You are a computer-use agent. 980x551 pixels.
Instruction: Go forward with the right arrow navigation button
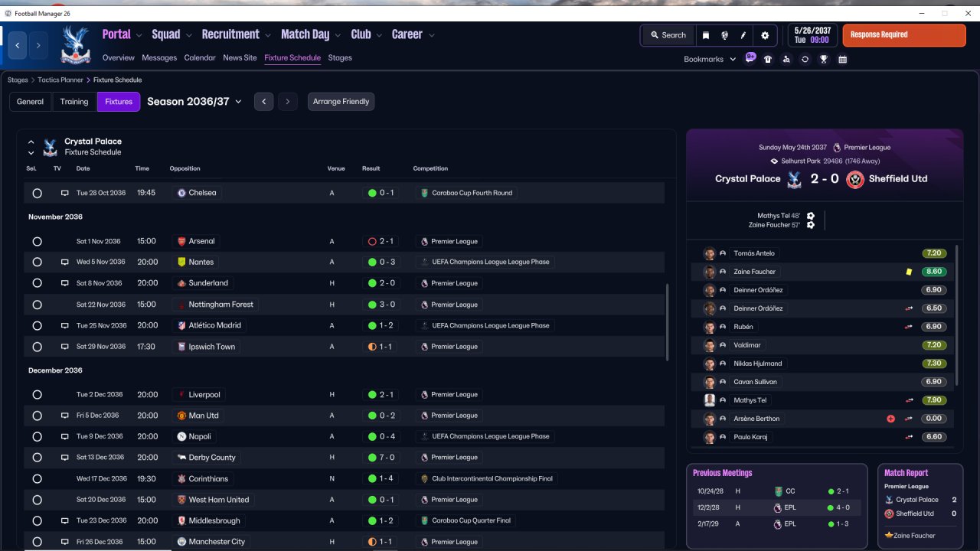pos(38,45)
